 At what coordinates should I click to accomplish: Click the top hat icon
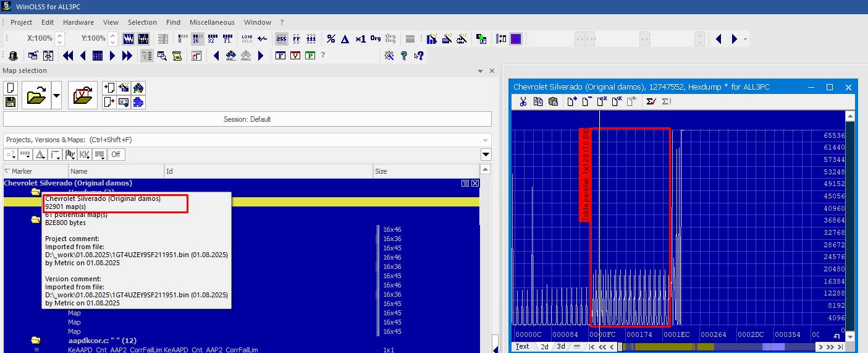click(13, 56)
